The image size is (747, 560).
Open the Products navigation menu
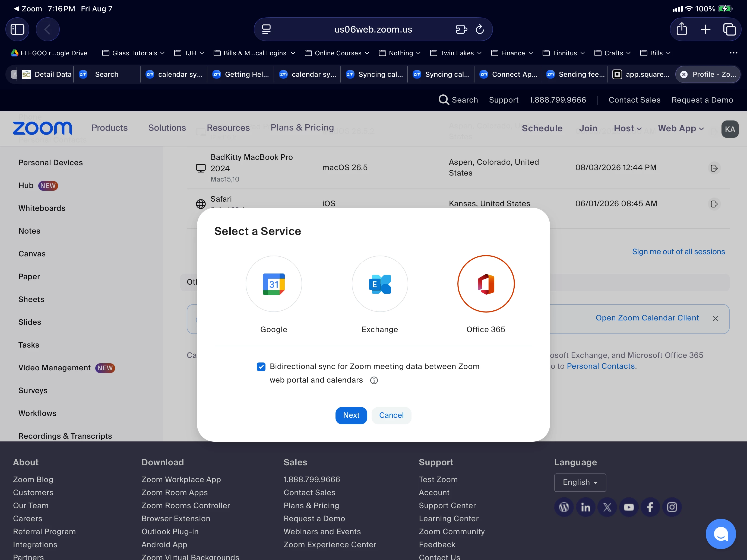[109, 128]
